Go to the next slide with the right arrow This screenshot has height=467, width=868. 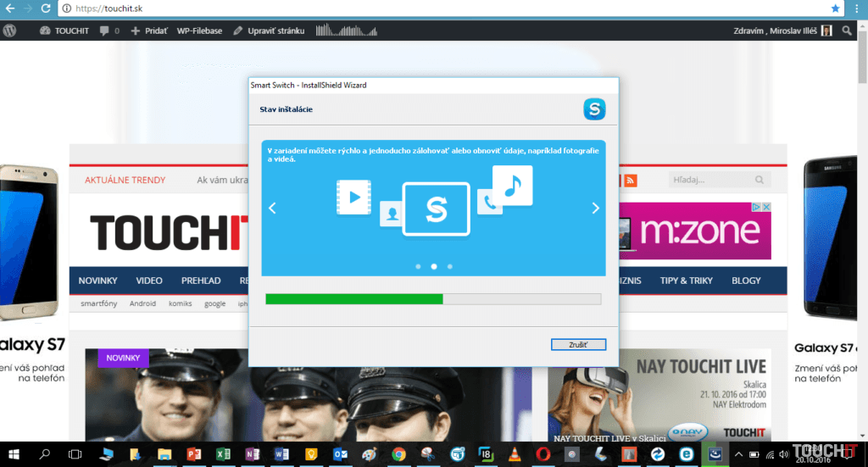[595, 208]
